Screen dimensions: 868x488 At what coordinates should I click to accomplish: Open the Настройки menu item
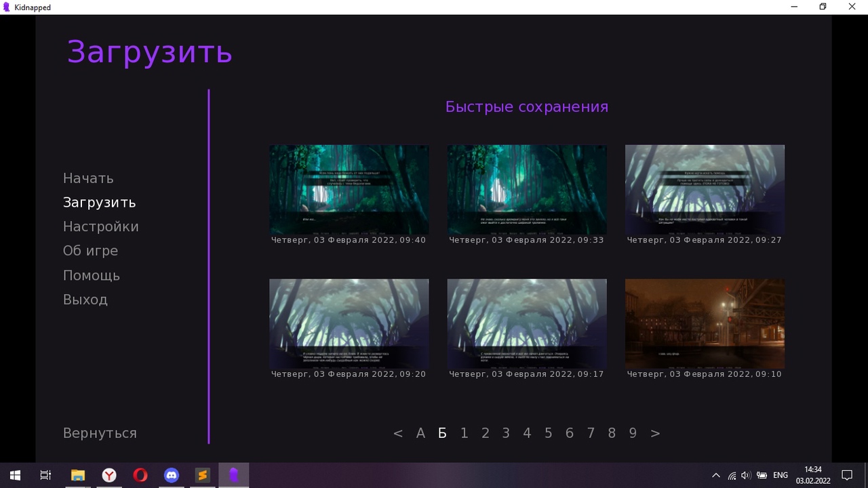[x=100, y=226]
